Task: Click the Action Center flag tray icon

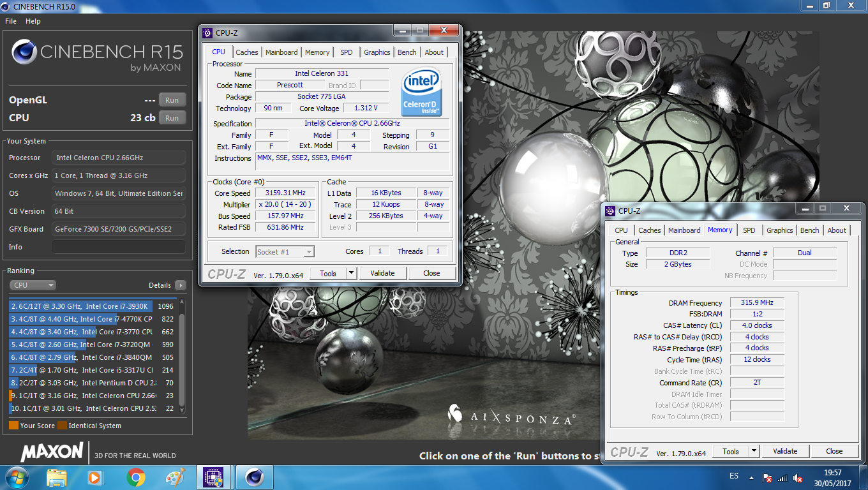Action: [768, 478]
